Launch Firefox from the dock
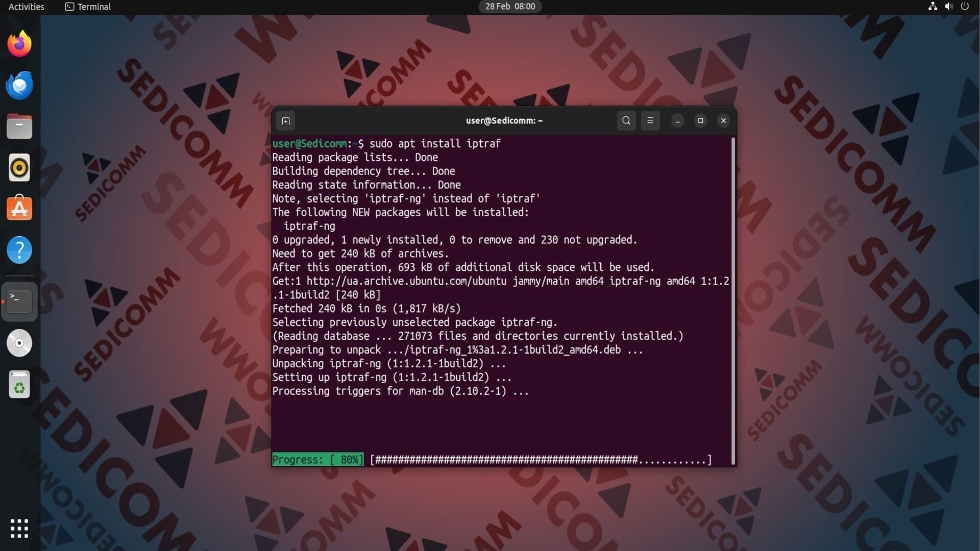980x551 pixels. (19, 44)
